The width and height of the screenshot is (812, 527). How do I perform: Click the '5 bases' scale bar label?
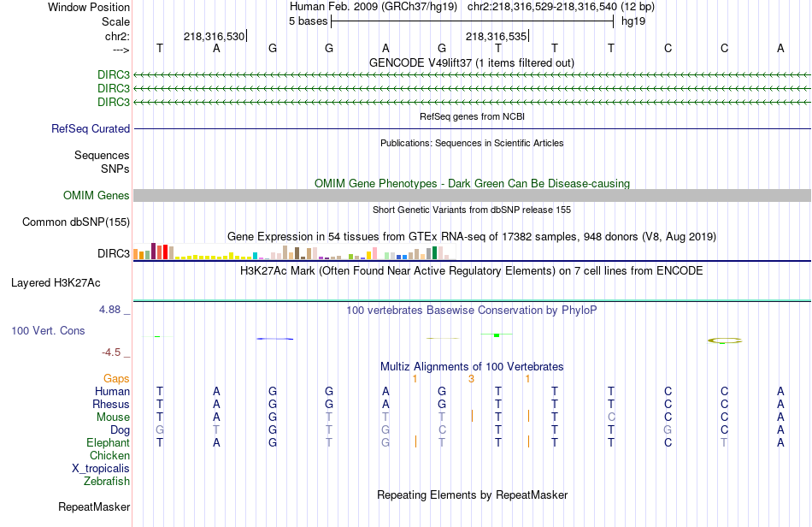[308, 21]
